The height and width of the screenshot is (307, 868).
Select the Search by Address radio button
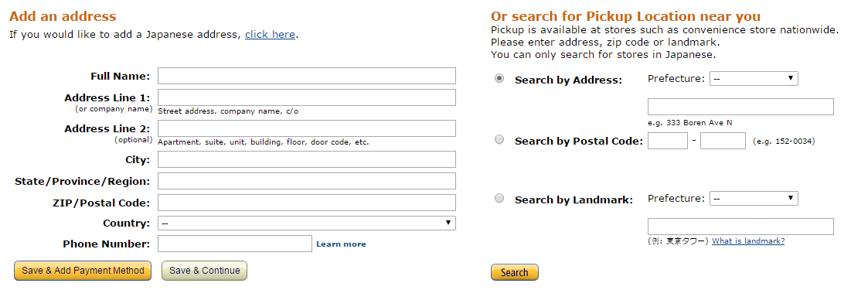499,79
